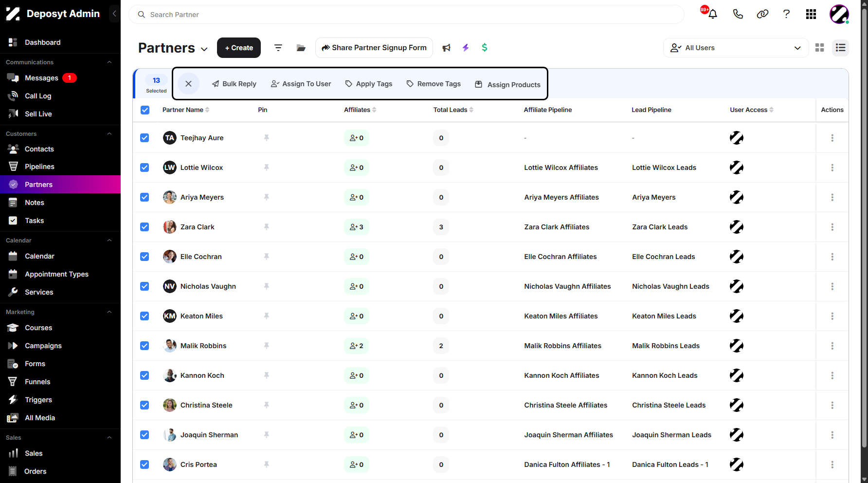This screenshot has width=868, height=483.
Task: Click the purple lightning bolt icon
Action: pos(466,48)
